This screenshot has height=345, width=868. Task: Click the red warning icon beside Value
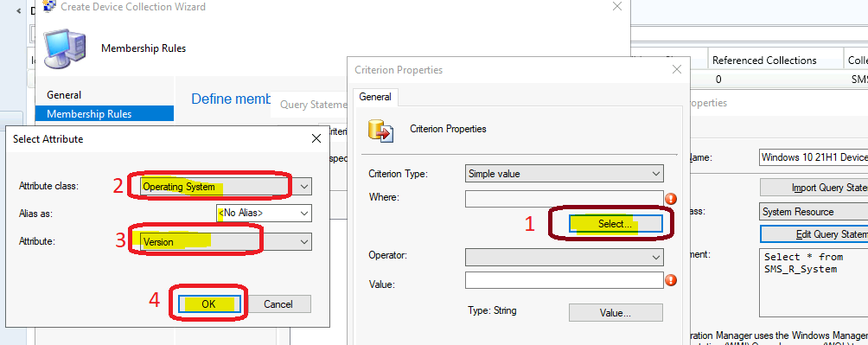pos(672,280)
